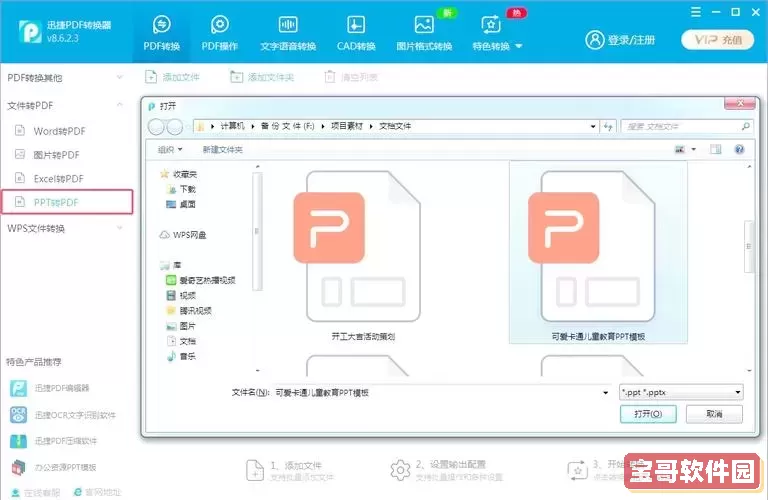Click the 新建文件夹 button
Screen dimensions: 768x500
tap(222, 149)
